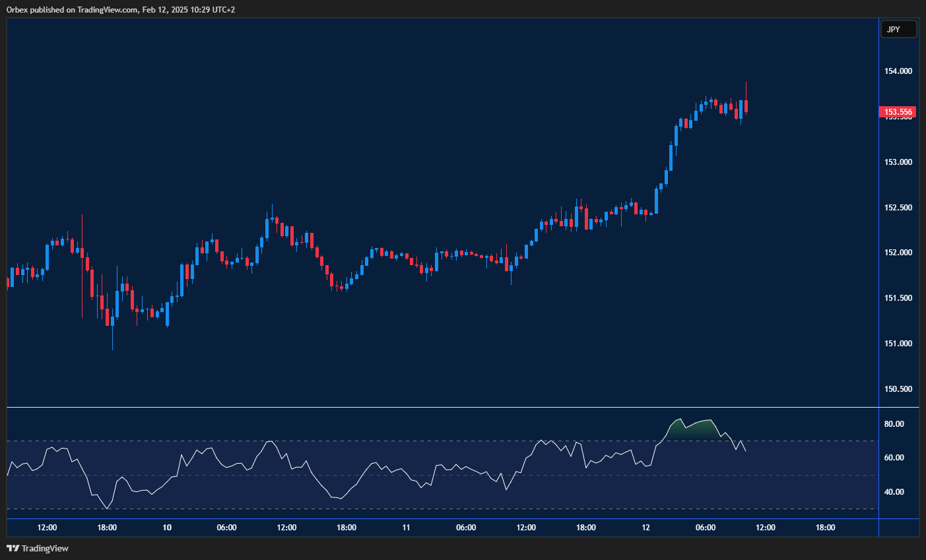Select the JPY currency badge
The width and height of the screenshot is (926, 560).
[898, 28]
